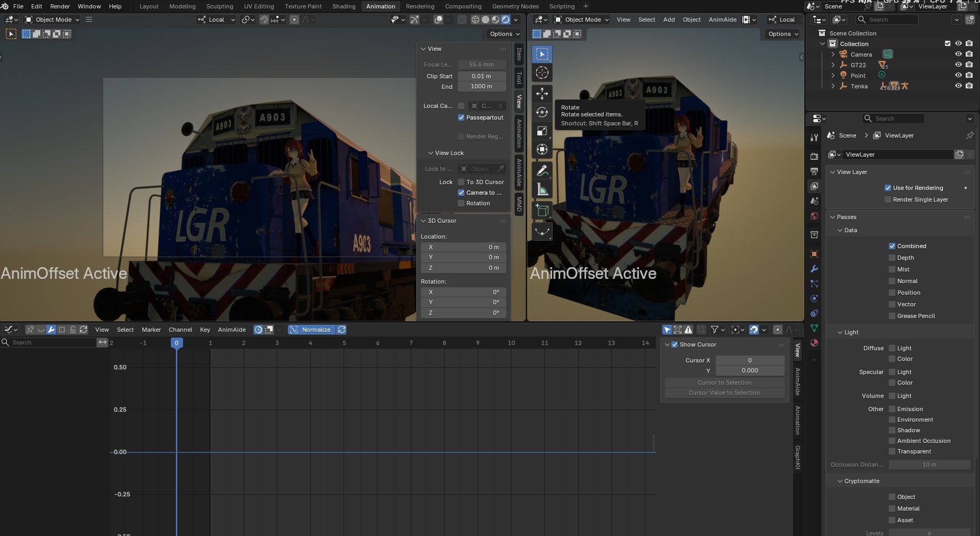Open Options dropdown in right viewport
Viewport: 980px width, 536px height.
tap(783, 34)
